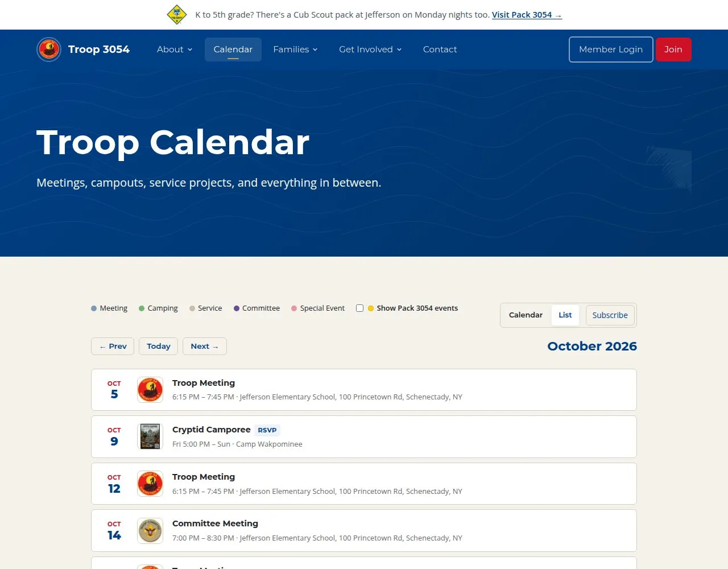Click the Meeting legend blue dot

94,308
